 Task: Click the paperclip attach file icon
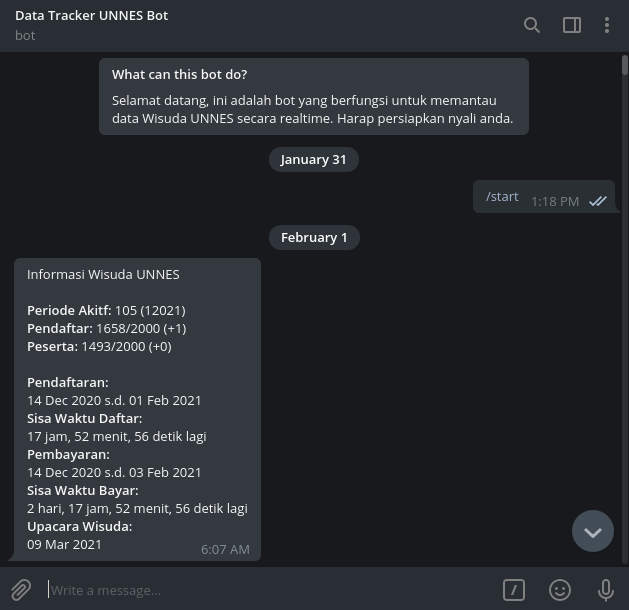[20, 590]
